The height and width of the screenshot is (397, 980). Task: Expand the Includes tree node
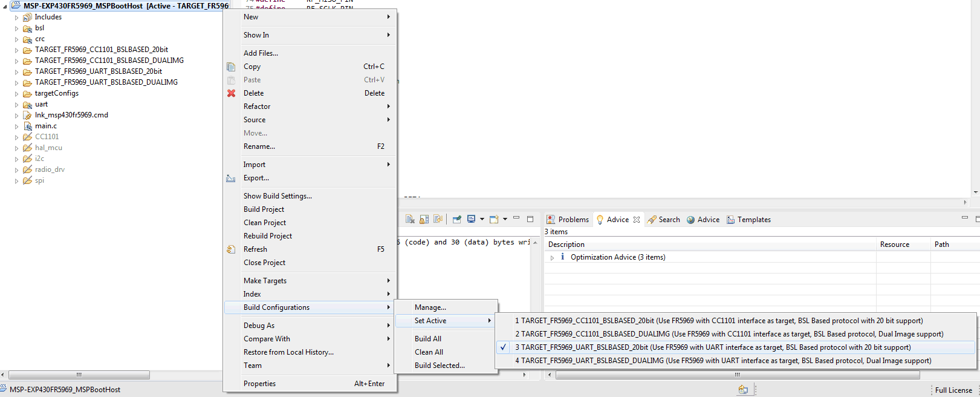pos(16,18)
